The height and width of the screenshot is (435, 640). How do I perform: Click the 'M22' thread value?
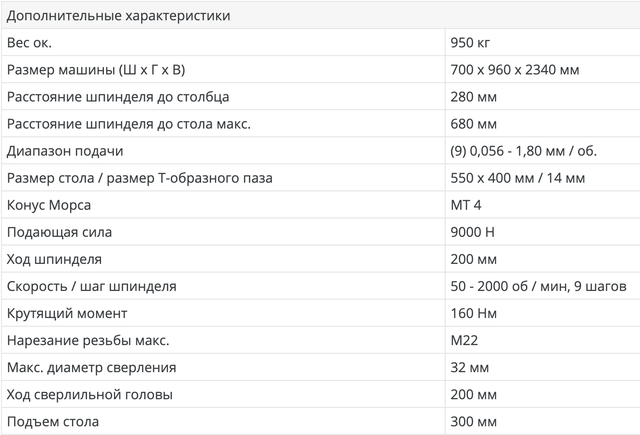click(x=464, y=340)
